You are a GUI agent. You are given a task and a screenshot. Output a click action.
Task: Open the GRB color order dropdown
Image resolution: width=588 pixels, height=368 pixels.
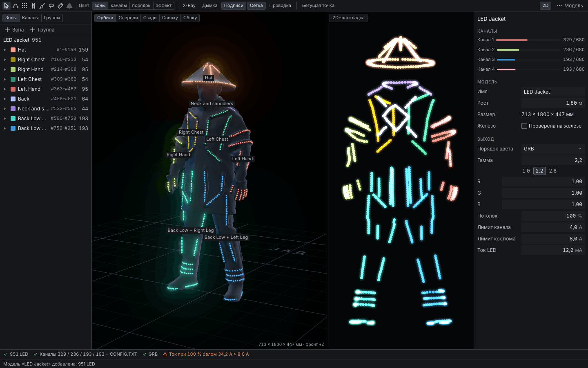(553, 149)
